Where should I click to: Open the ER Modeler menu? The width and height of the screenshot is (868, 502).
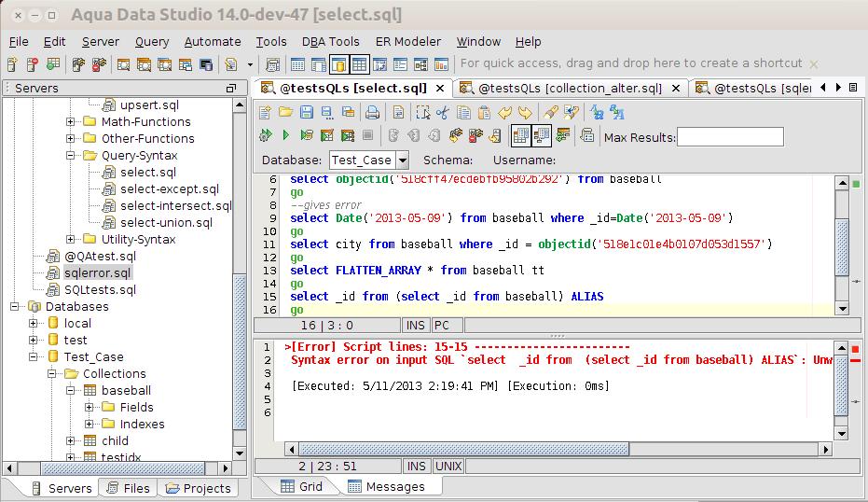[x=408, y=42]
